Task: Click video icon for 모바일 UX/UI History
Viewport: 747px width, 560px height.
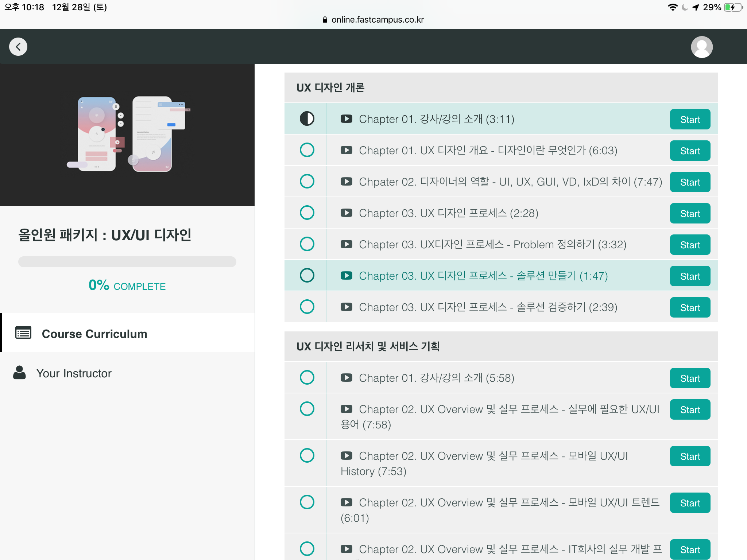Action: (x=346, y=456)
